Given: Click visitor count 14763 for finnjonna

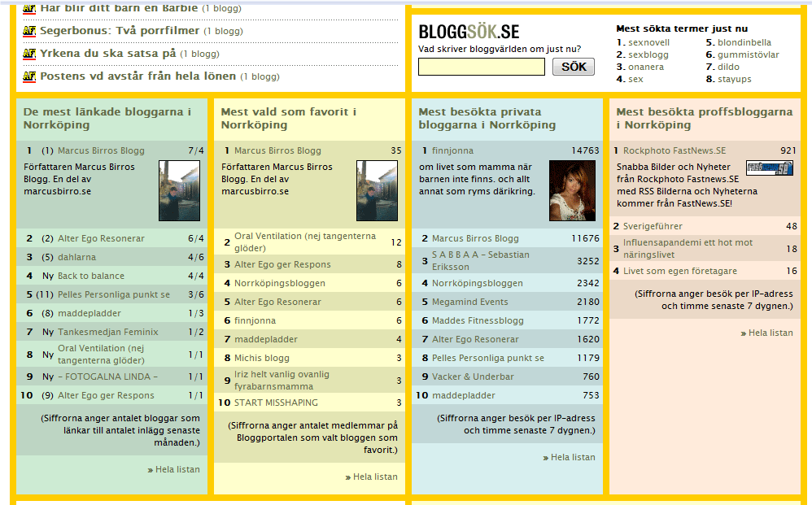Looking at the screenshot, I should [x=585, y=150].
